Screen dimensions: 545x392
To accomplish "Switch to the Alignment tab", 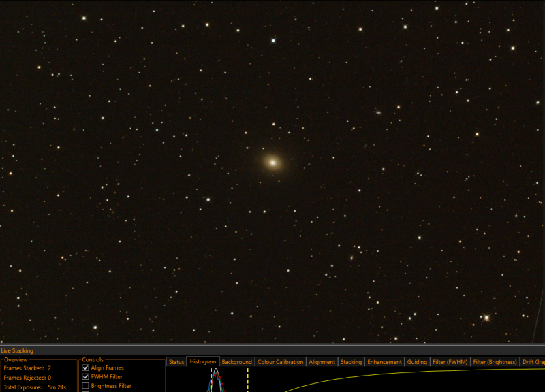I will (322, 362).
